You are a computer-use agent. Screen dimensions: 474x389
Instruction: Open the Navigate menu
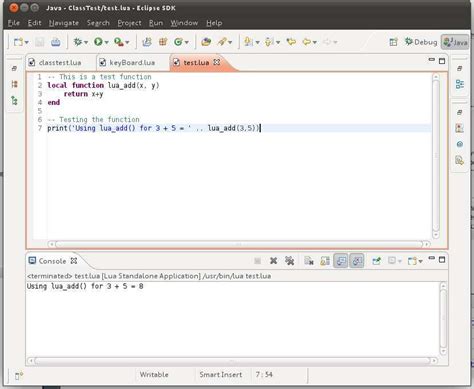tap(64, 23)
